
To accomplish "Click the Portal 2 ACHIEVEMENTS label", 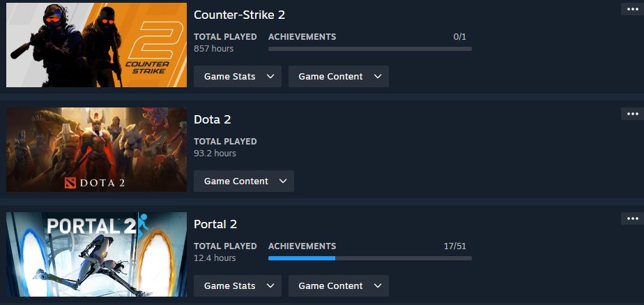I will (302, 246).
